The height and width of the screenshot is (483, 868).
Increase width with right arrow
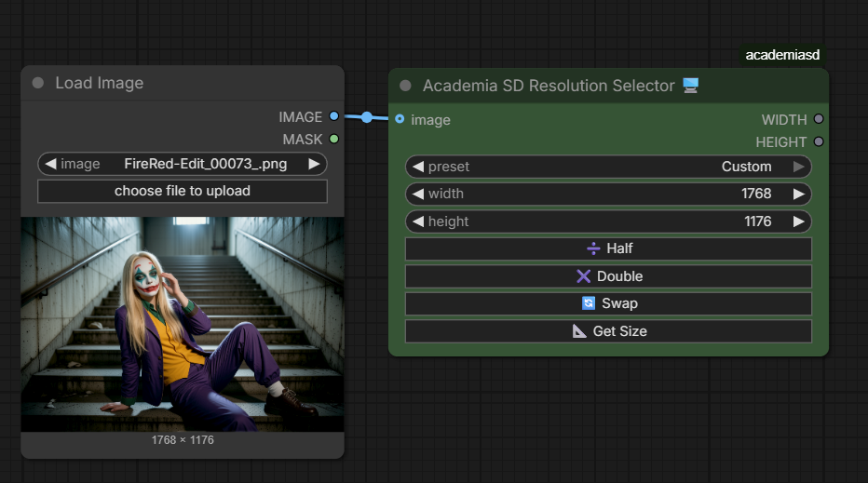[798, 195]
